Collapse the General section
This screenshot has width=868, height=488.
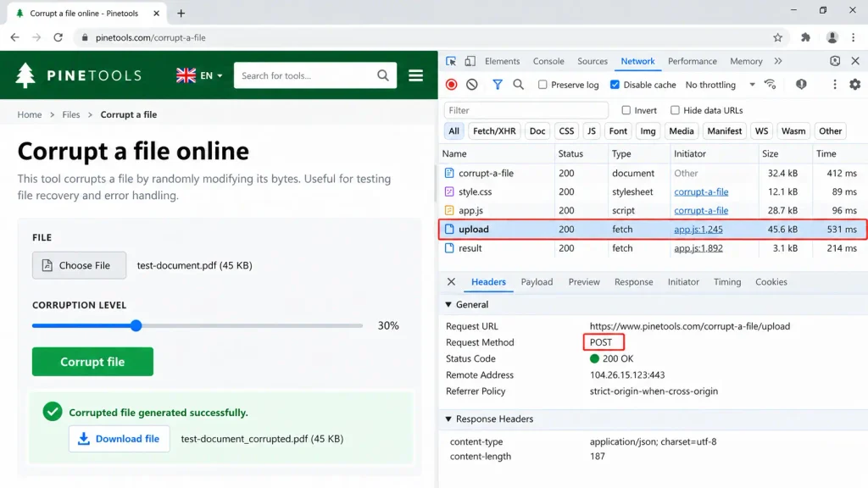click(448, 305)
